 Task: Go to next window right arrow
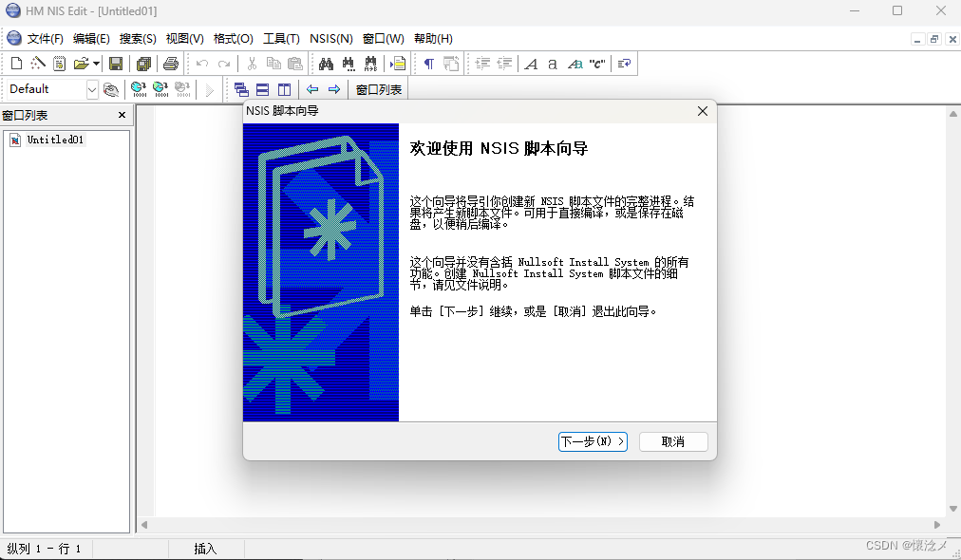pos(334,89)
